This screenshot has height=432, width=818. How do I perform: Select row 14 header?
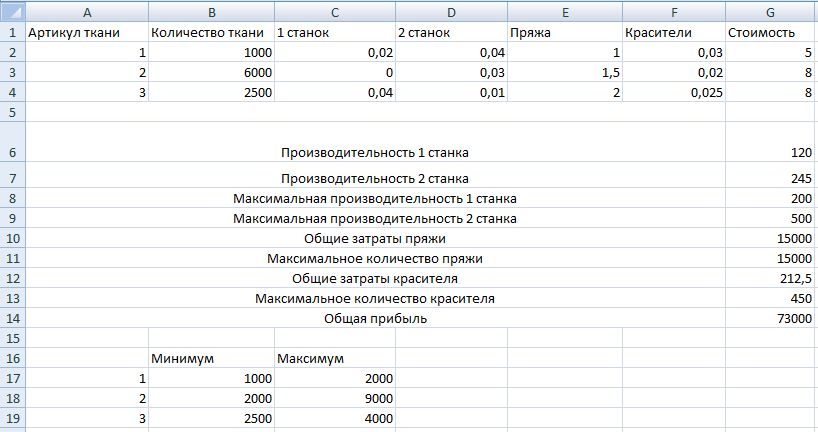[13, 318]
